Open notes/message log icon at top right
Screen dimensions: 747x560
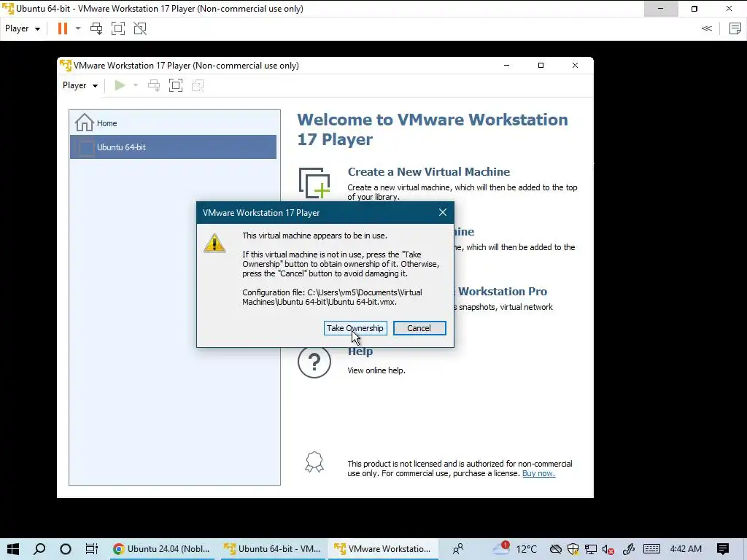[735, 28]
